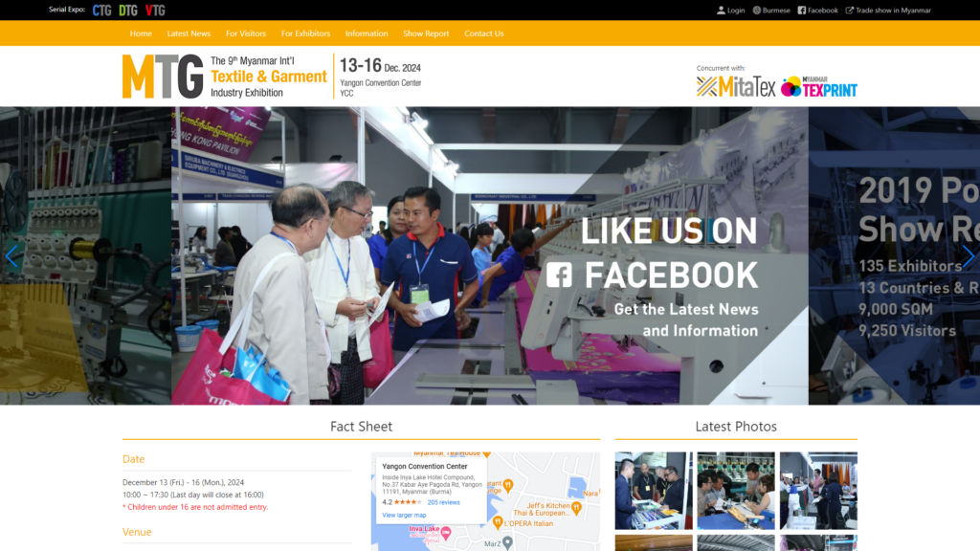Viewport: 980px width, 551px height.
Task: Click the Burmese globe icon
Action: [x=756, y=10]
